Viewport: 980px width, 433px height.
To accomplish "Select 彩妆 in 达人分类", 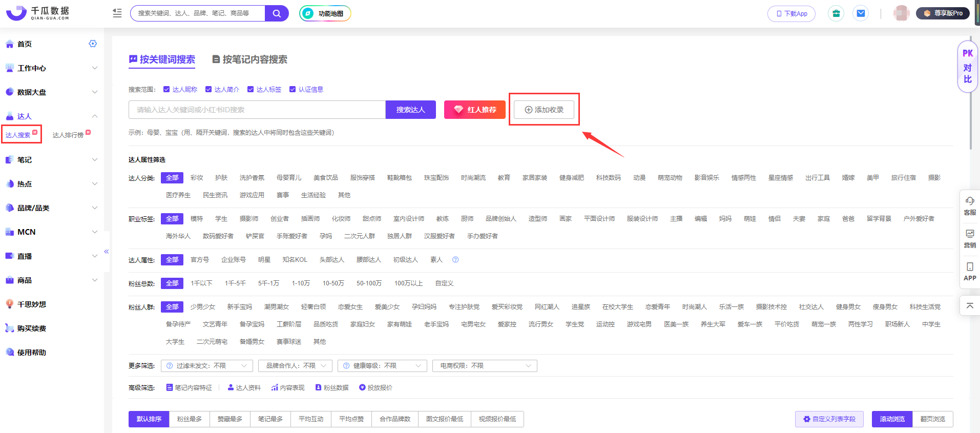I will coord(197,178).
